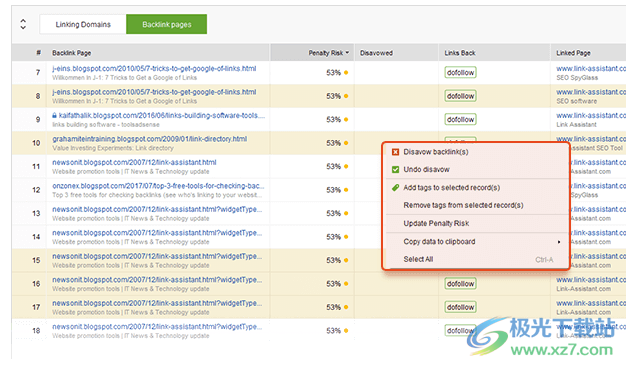
Task: Select row number 14
Action: (x=36, y=237)
